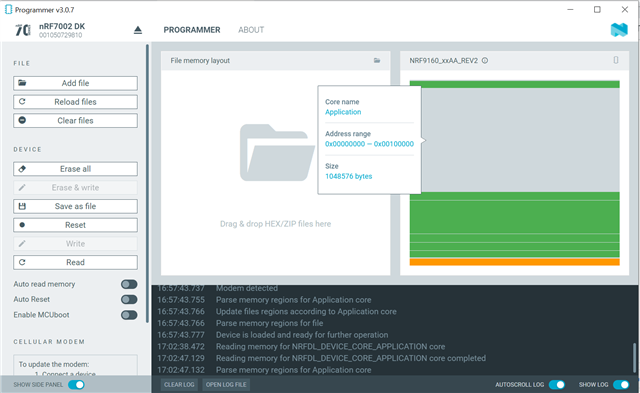
Task: Click the Write button
Action: coord(76,244)
